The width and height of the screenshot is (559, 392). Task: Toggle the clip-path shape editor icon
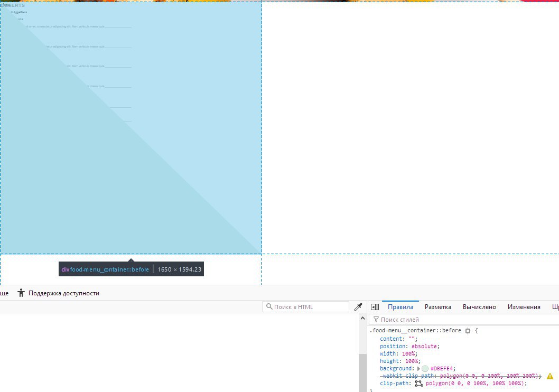tap(418, 384)
